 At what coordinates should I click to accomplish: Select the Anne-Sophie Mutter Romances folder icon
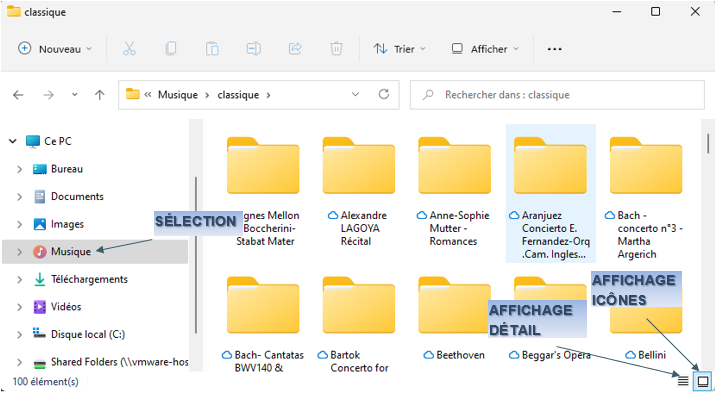pos(455,165)
